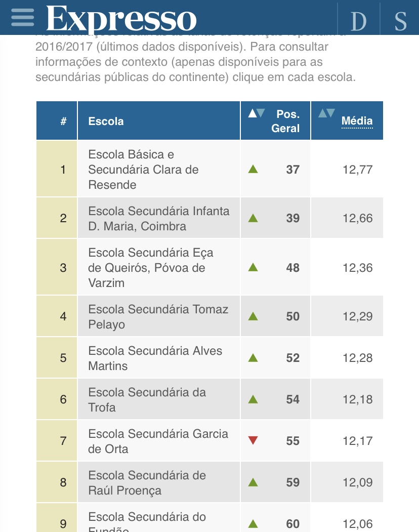Image resolution: width=419 pixels, height=532 pixels.
Task: Open Escola Secundária de Raúl Proença details
Action: pos(147,483)
